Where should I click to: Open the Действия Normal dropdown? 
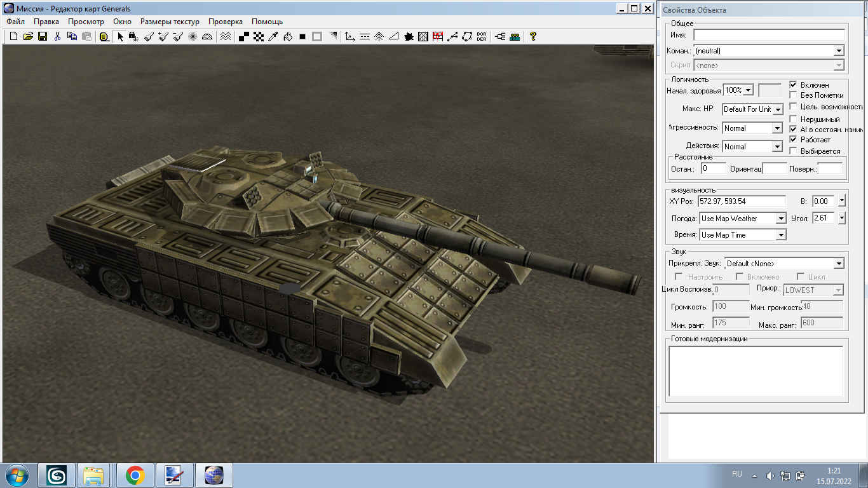click(776, 147)
